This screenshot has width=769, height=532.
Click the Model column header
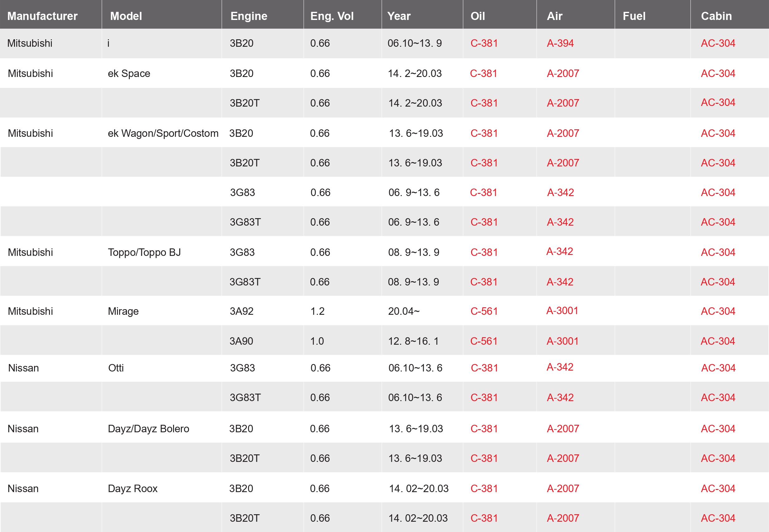pos(126,16)
